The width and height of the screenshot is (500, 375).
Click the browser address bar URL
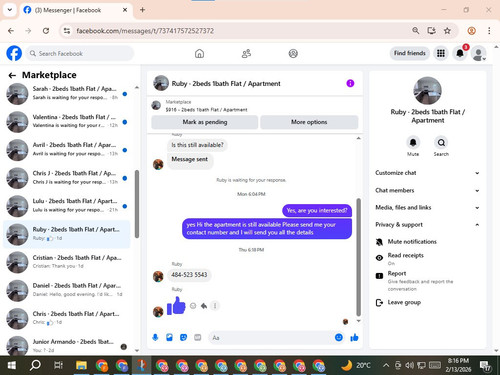pyautogui.click(x=145, y=31)
